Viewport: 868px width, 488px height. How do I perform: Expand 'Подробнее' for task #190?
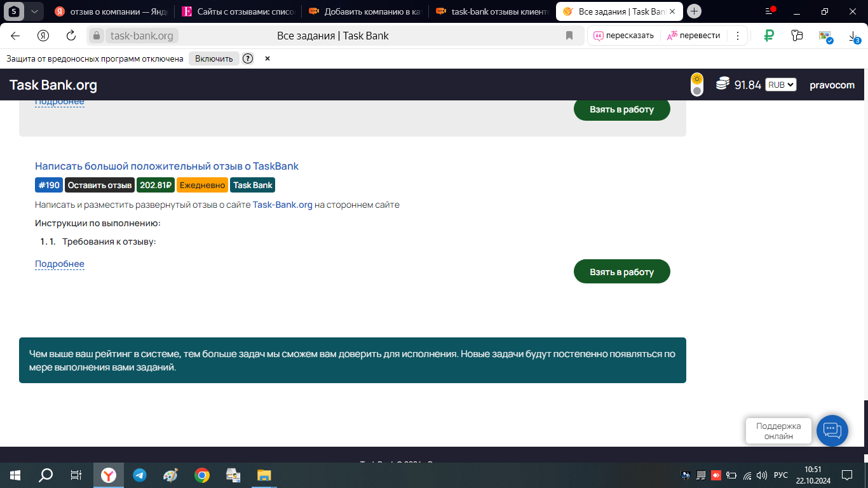(60, 264)
